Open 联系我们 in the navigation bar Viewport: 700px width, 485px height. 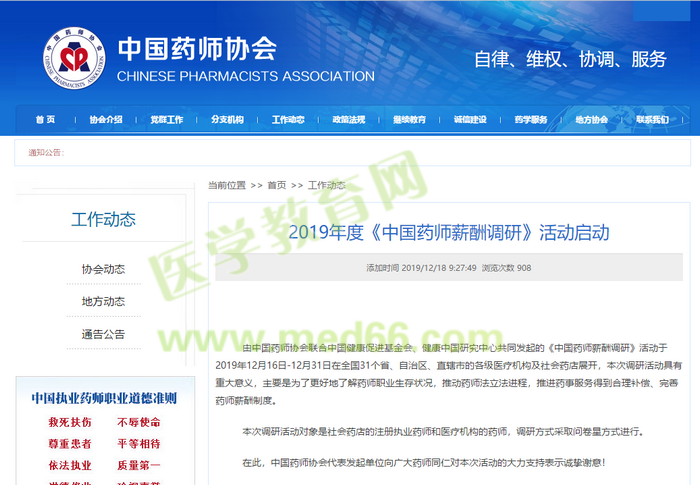click(652, 120)
